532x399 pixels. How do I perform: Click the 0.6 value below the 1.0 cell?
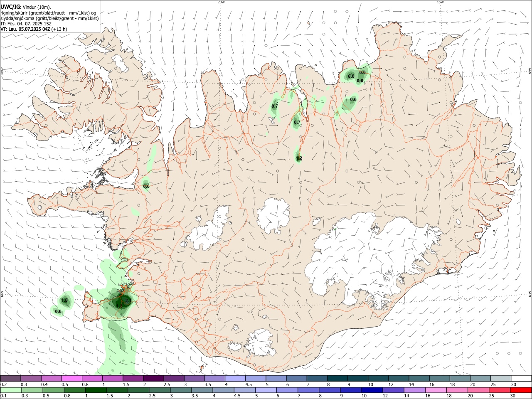[58, 311]
